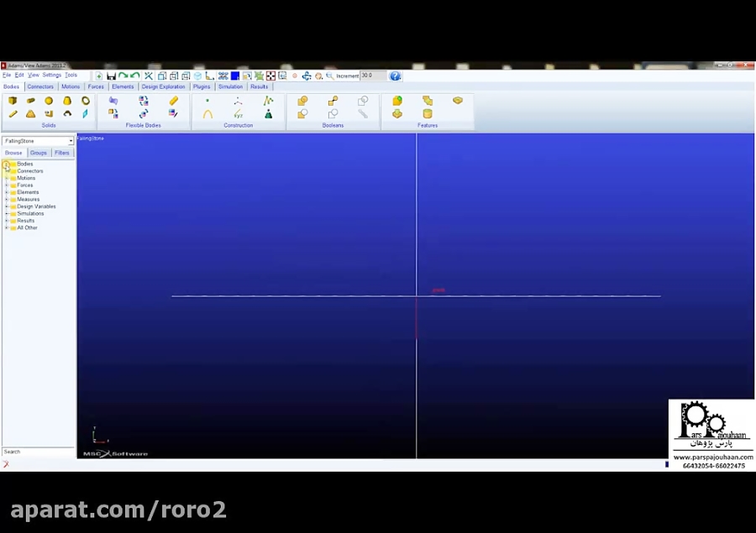
Task: Select the Marker tool in Construction group
Action: 239,114
